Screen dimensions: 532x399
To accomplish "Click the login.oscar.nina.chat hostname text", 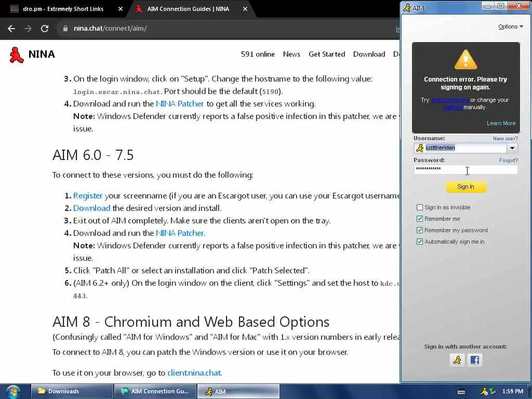I will coord(117,92).
